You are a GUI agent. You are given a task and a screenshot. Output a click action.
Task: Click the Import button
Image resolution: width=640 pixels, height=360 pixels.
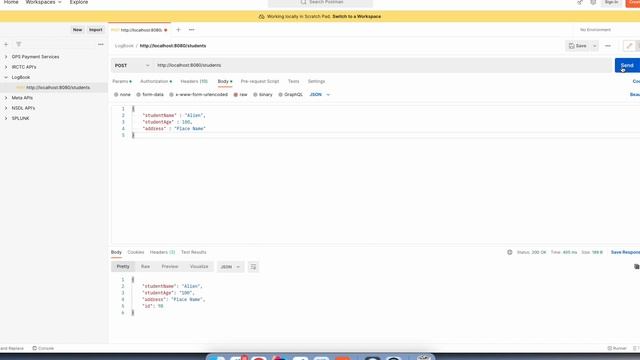tap(96, 30)
